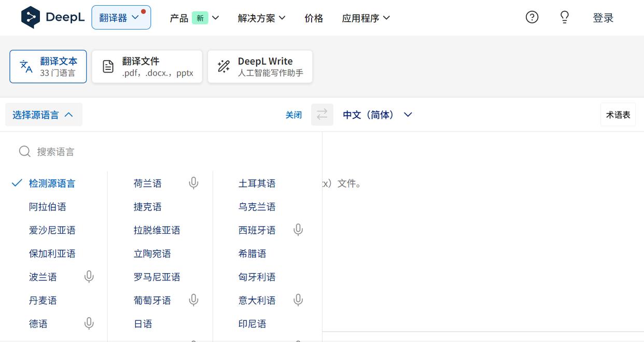Click the swap languages arrows icon

[322, 115]
